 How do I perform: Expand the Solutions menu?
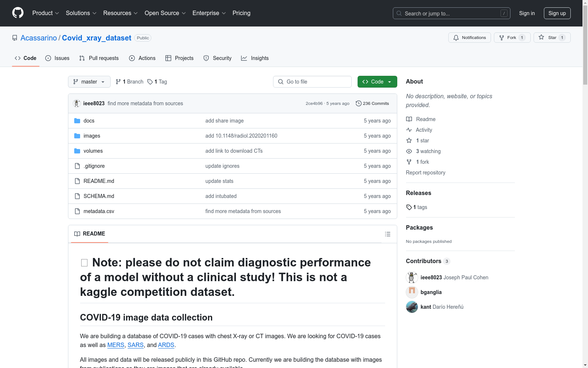(x=81, y=13)
